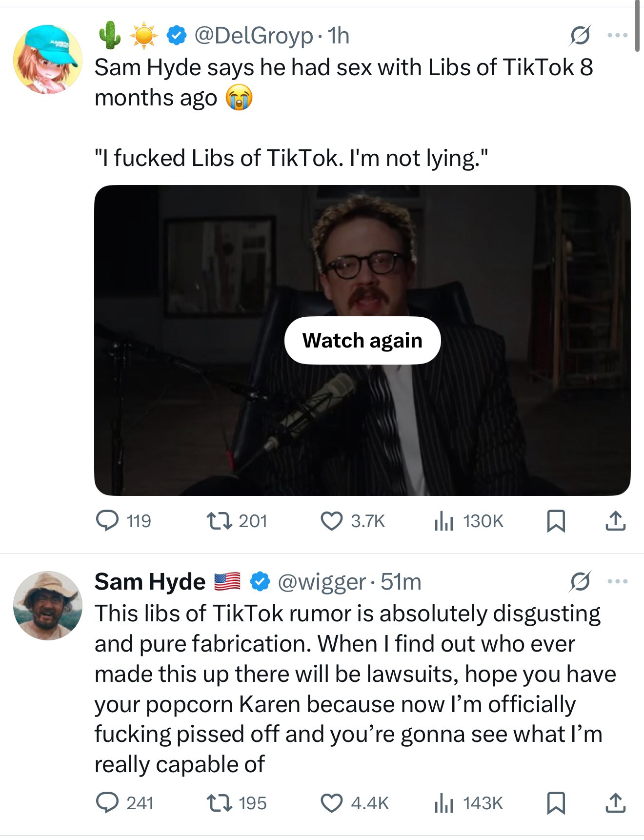This screenshot has width=644, height=840.
Task: Like the DelGroyp tweet
Action: coord(331,520)
